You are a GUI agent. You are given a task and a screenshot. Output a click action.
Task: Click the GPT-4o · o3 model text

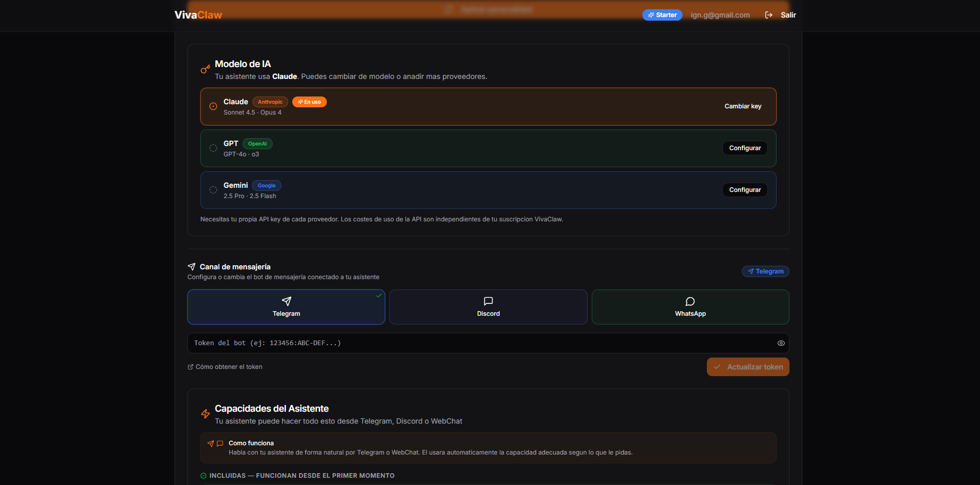pyautogui.click(x=241, y=154)
